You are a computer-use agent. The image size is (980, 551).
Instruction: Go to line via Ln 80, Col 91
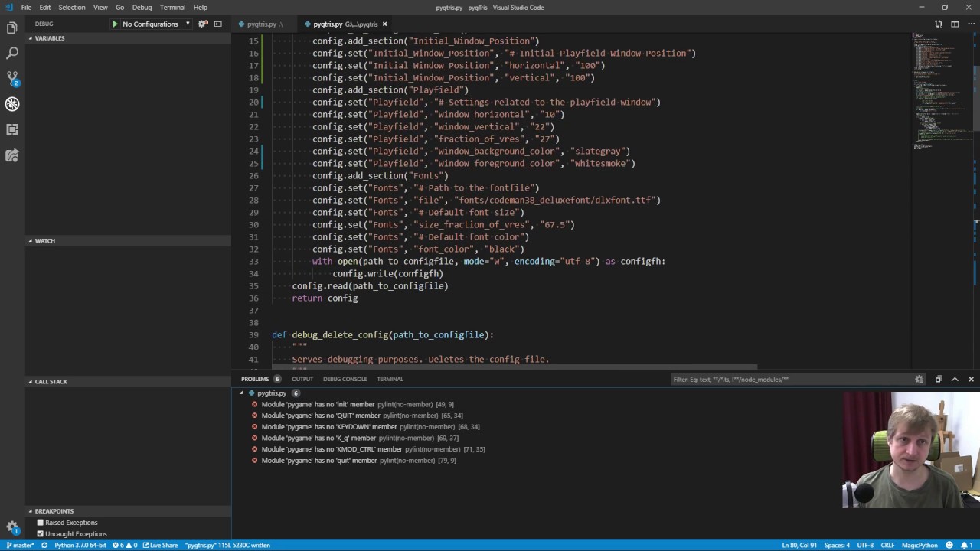(799, 545)
